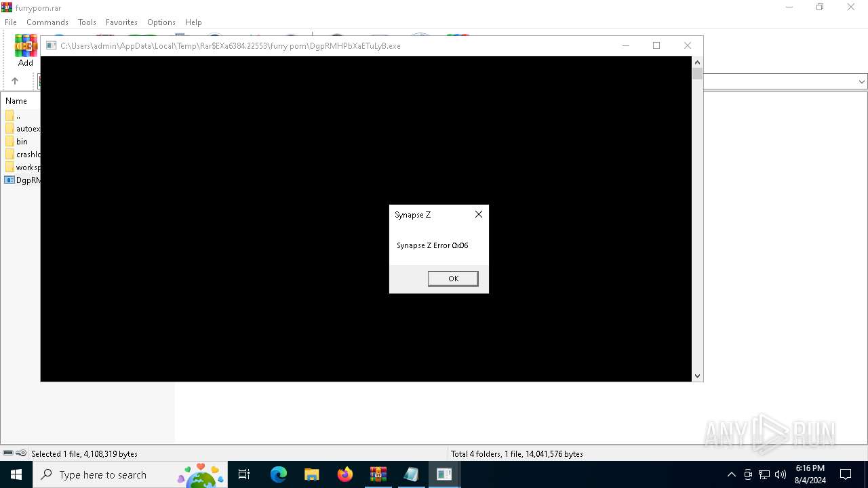Screen dimensions: 868x488
Task: Go up one folder level in WinRAR
Action: pos(15,81)
